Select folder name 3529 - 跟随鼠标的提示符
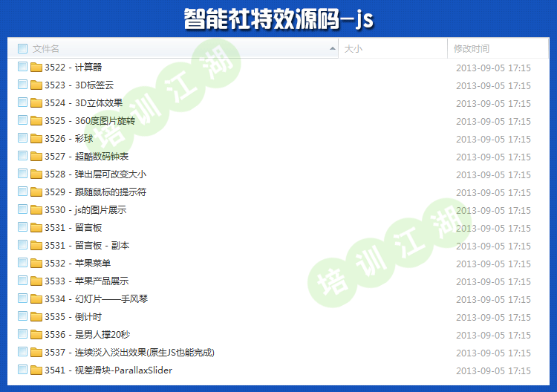The image size is (557, 392). [96, 192]
